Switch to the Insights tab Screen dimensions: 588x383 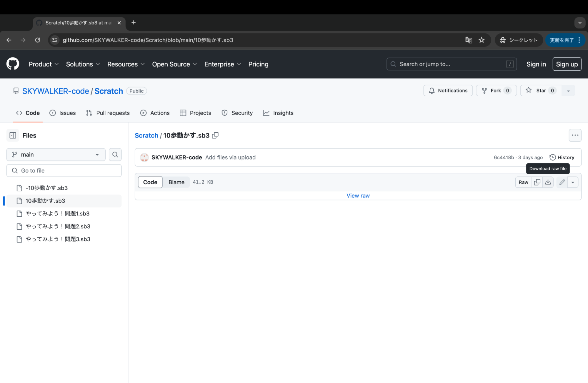coord(278,113)
